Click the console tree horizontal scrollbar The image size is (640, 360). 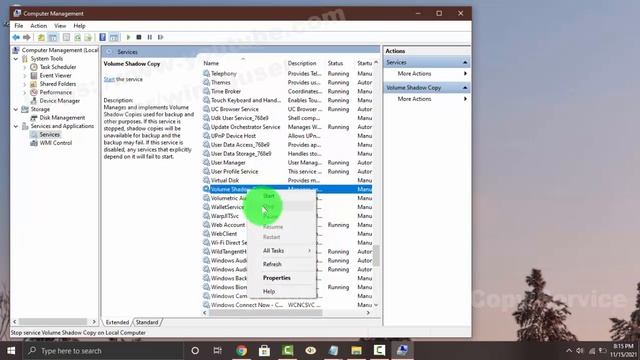pyautogui.click(x=54, y=322)
